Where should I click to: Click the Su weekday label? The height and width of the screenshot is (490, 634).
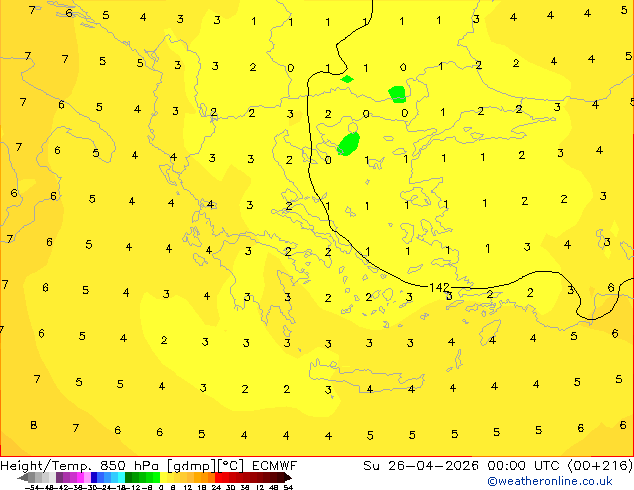pos(371,465)
